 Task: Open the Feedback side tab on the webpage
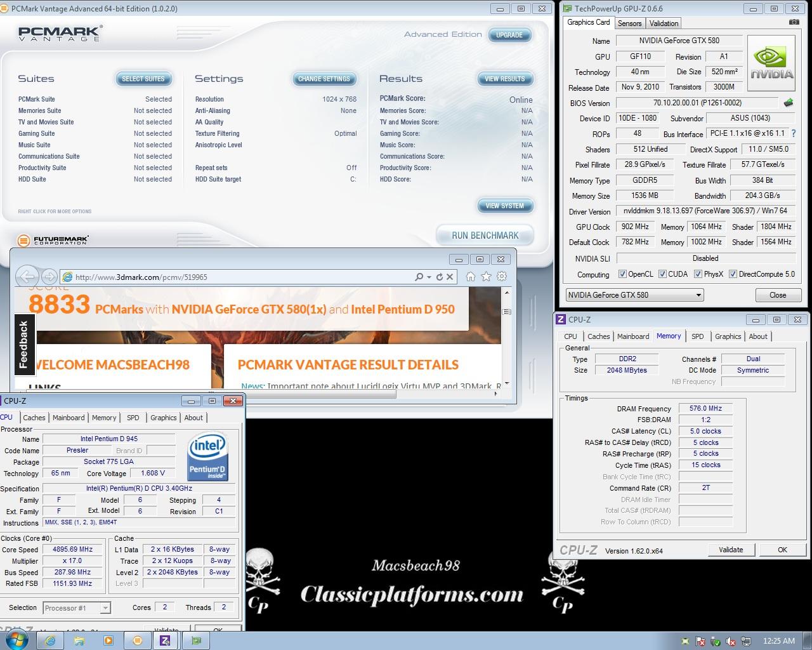click(24, 345)
